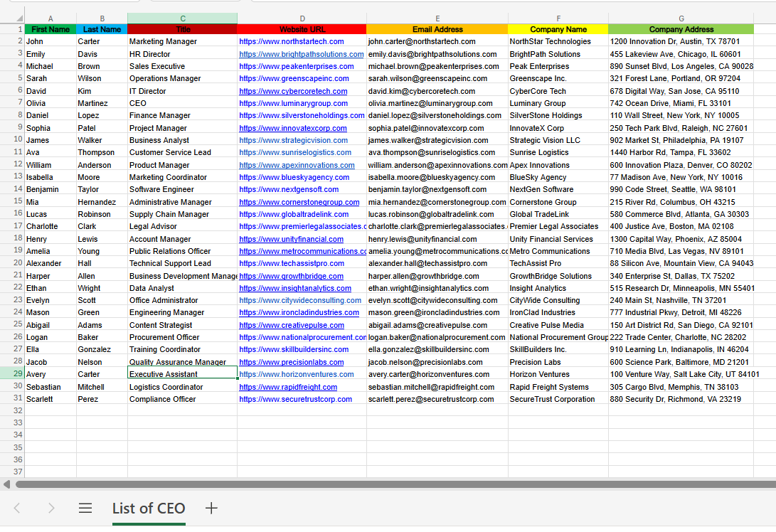Click the horizontal scrollbar left arrow
Image resolution: width=776 pixels, height=532 pixels.
point(6,484)
